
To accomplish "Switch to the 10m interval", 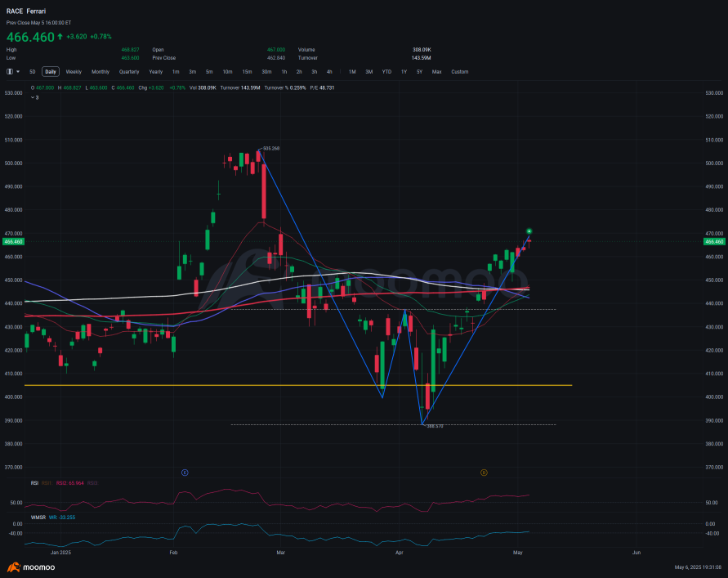I will pyautogui.click(x=227, y=72).
